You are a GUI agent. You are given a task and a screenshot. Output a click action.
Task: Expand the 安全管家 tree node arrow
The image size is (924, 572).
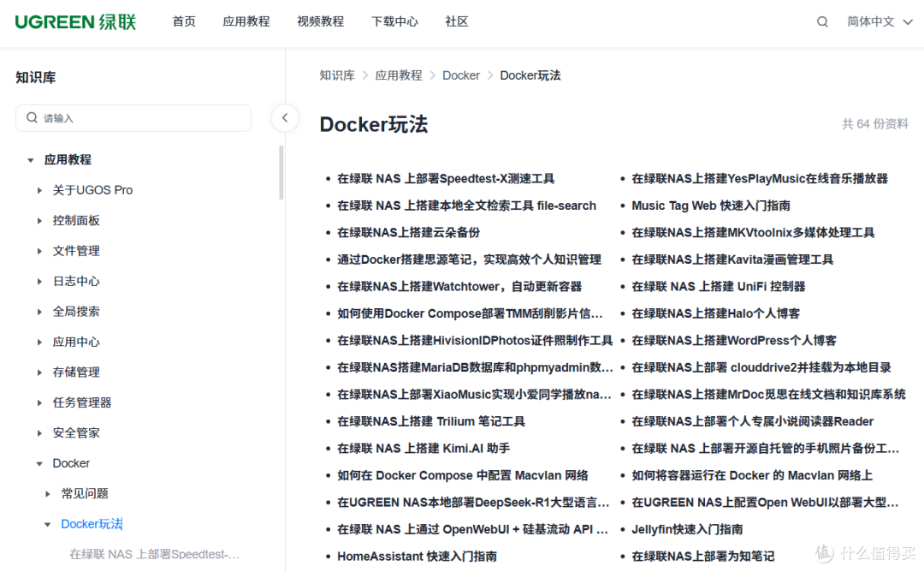click(x=39, y=433)
